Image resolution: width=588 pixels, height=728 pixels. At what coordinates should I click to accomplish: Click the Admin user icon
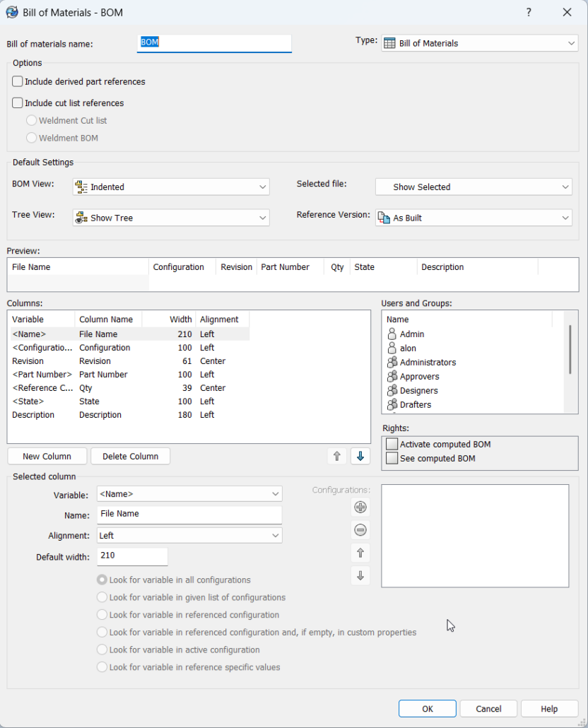pos(392,334)
